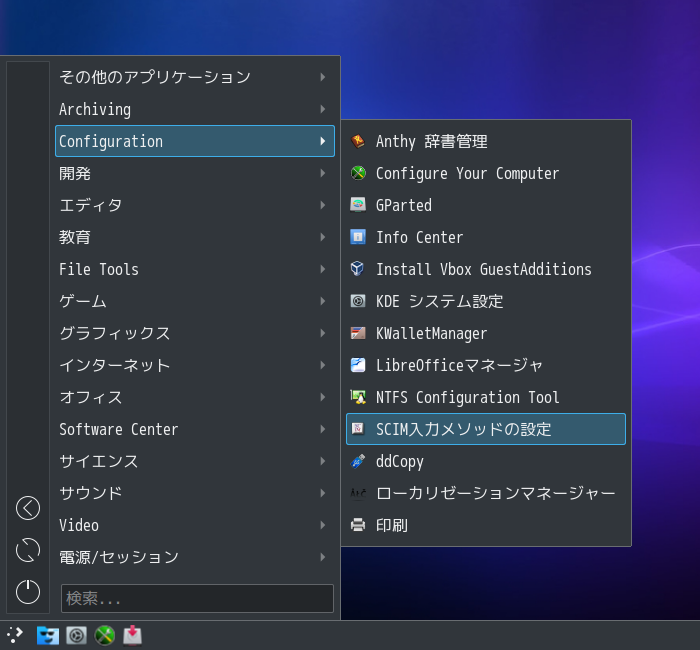This screenshot has height=650, width=700.
Task: Launch KWalletManager
Action: (486, 333)
